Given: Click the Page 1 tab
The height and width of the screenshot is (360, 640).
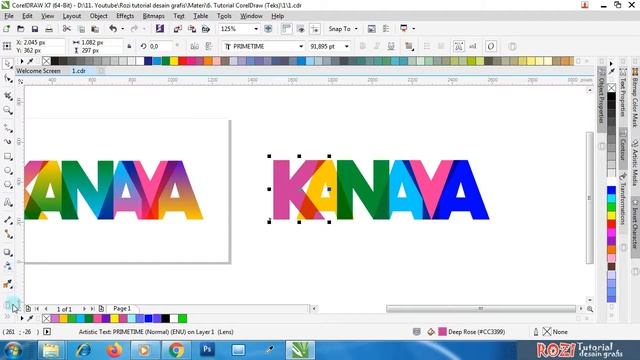Looking at the screenshot, I should 122,309.
